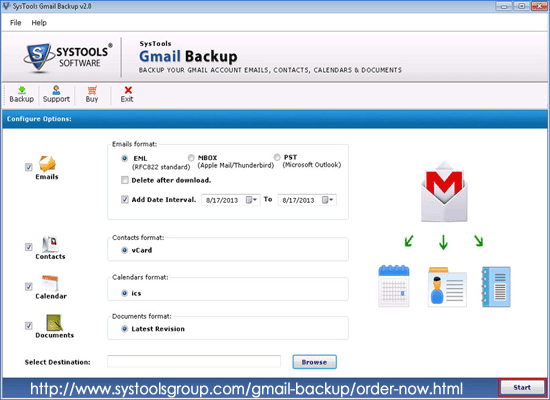
Task: Minimize the SysTools Gmail Backup window
Action: 504,6
